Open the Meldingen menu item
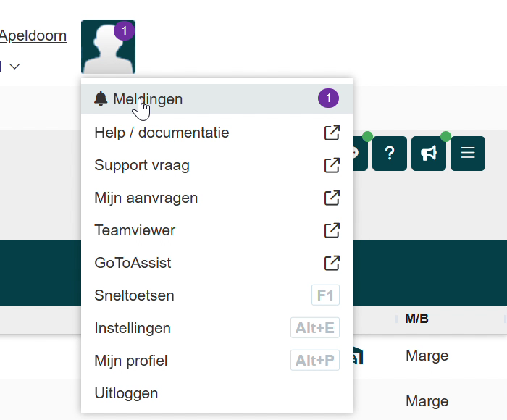507x420 pixels. click(x=217, y=99)
